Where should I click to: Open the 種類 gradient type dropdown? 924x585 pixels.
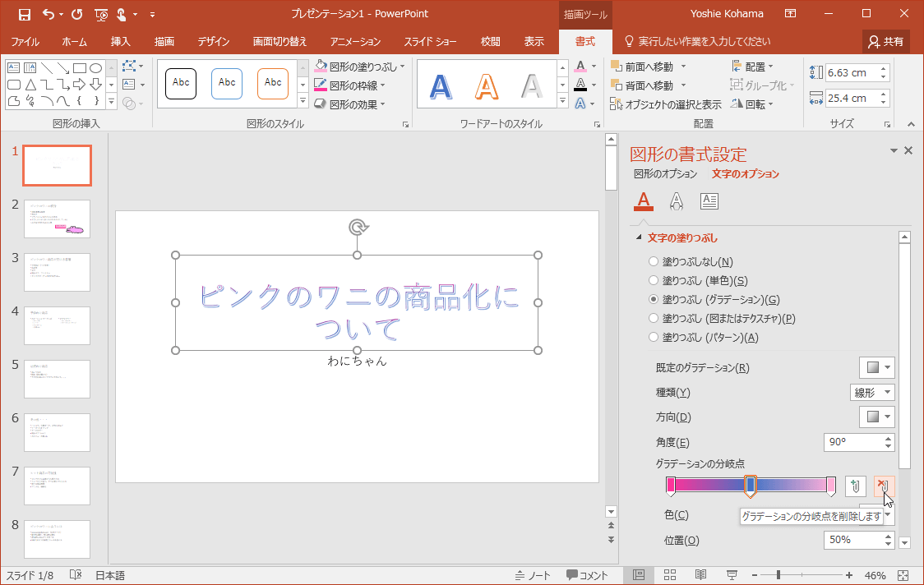871,393
